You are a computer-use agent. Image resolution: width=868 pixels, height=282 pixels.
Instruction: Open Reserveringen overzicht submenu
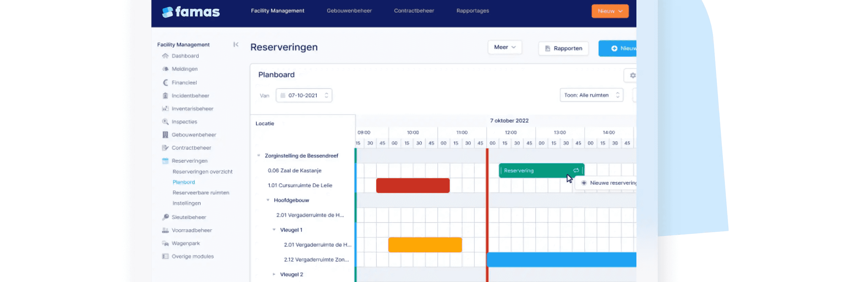pos(202,172)
